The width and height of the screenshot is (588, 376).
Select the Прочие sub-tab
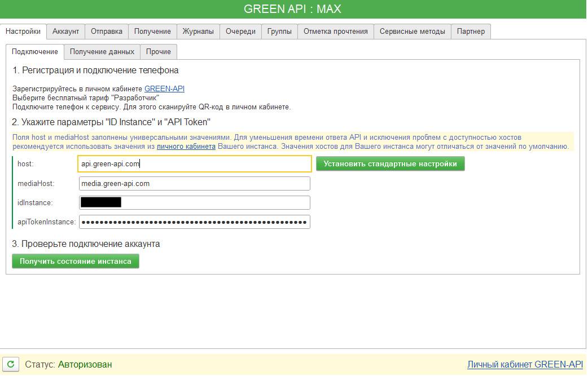coord(159,51)
